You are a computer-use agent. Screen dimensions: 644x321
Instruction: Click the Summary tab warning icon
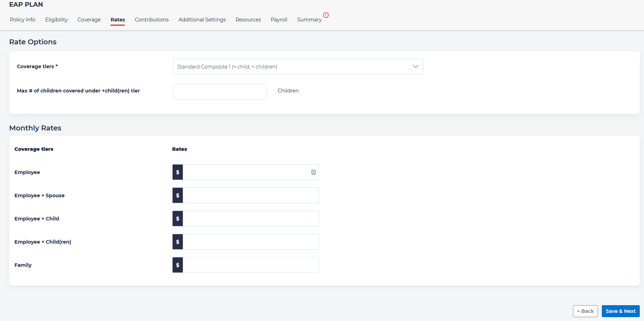326,15
